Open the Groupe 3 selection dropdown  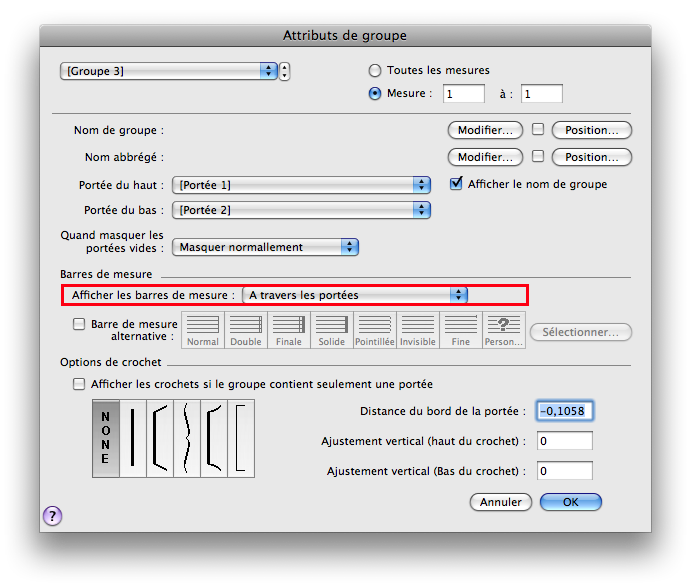[x=169, y=71]
